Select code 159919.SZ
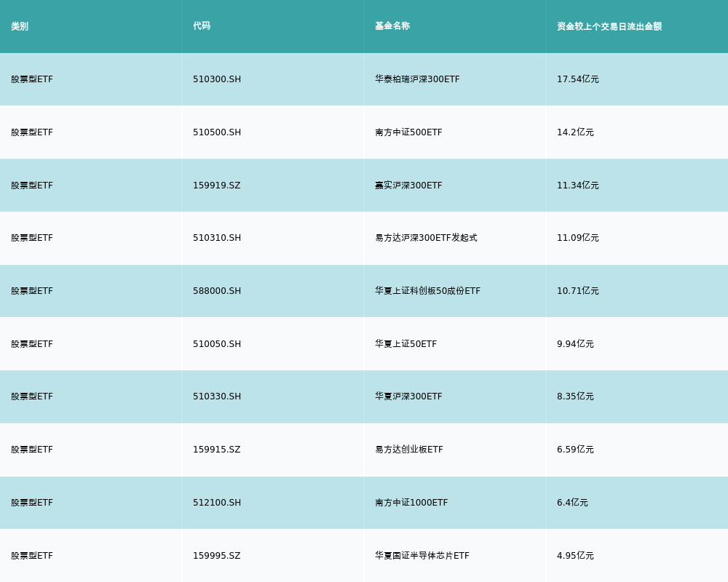The image size is (728, 582). (x=217, y=186)
